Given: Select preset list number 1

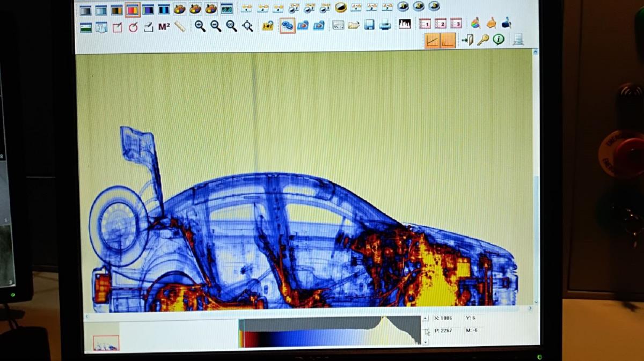Looking at the screenshot, I should (425, 24).
